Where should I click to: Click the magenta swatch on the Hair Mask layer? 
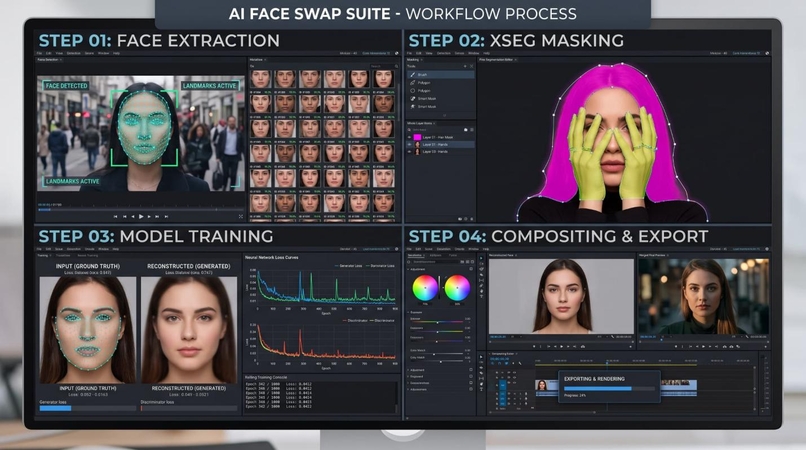pyautogui.click(x=417, y=137)
